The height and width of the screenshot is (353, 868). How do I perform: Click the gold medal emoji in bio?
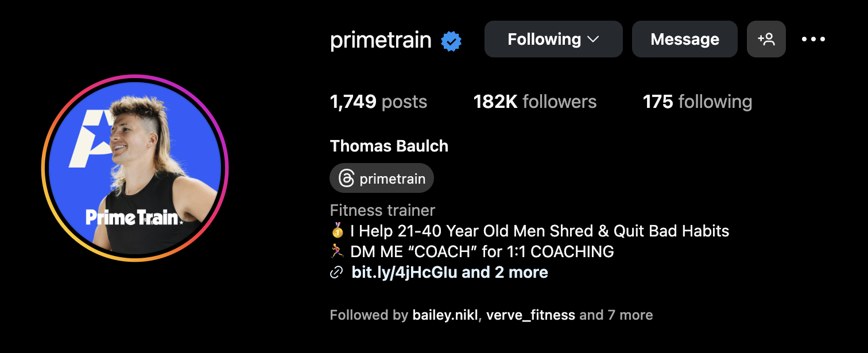338,231
